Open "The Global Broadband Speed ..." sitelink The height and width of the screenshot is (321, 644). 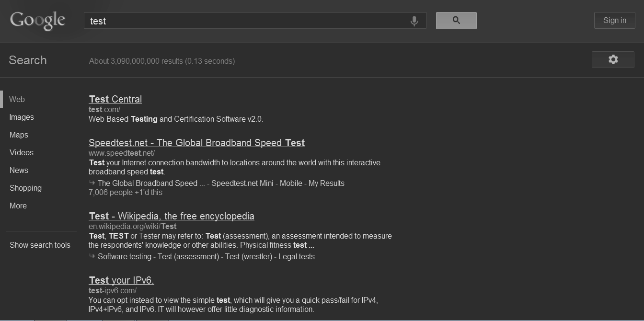151,183
